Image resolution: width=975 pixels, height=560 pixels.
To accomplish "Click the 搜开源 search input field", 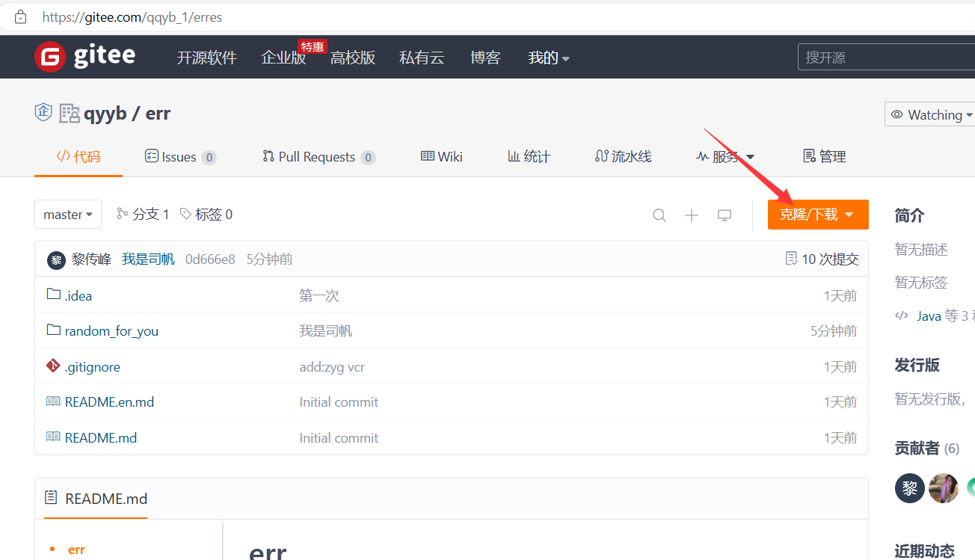I will (887, 58).
